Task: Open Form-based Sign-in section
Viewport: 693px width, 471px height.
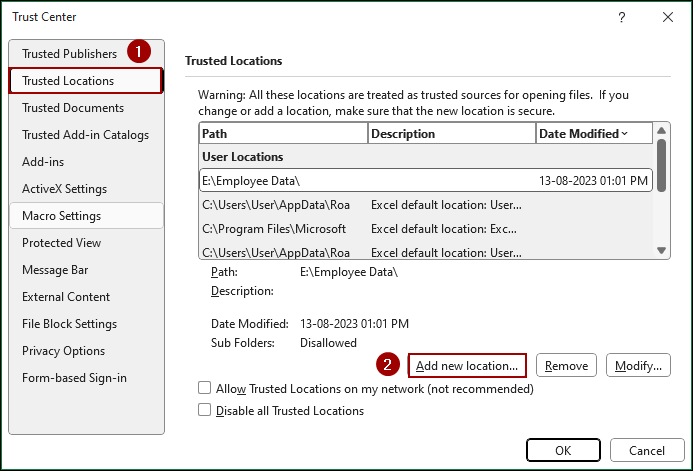Action: pos(86,378)
